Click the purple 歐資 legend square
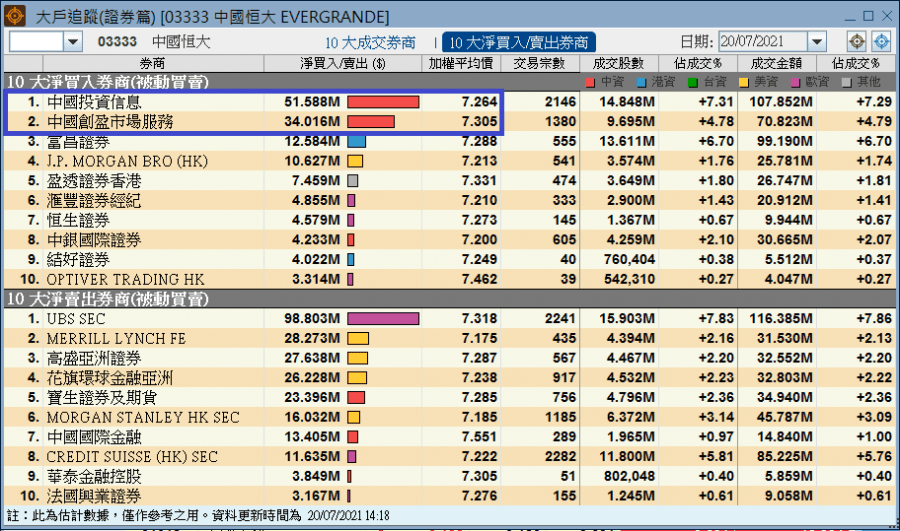 (794, 82)
